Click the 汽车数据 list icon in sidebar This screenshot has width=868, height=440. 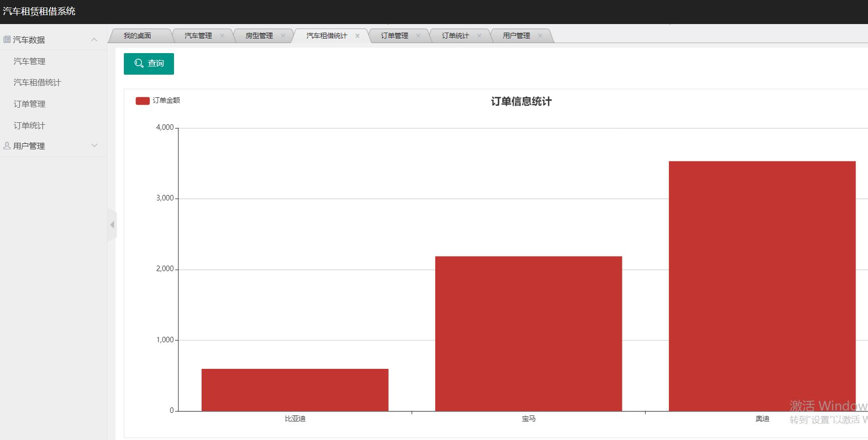pos(7,40)
